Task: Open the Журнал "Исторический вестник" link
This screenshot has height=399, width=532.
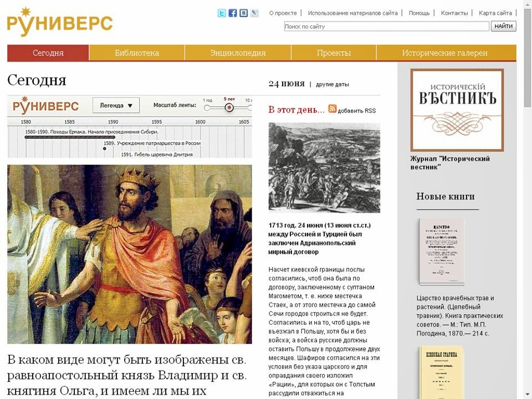Action: coord(450,163)
